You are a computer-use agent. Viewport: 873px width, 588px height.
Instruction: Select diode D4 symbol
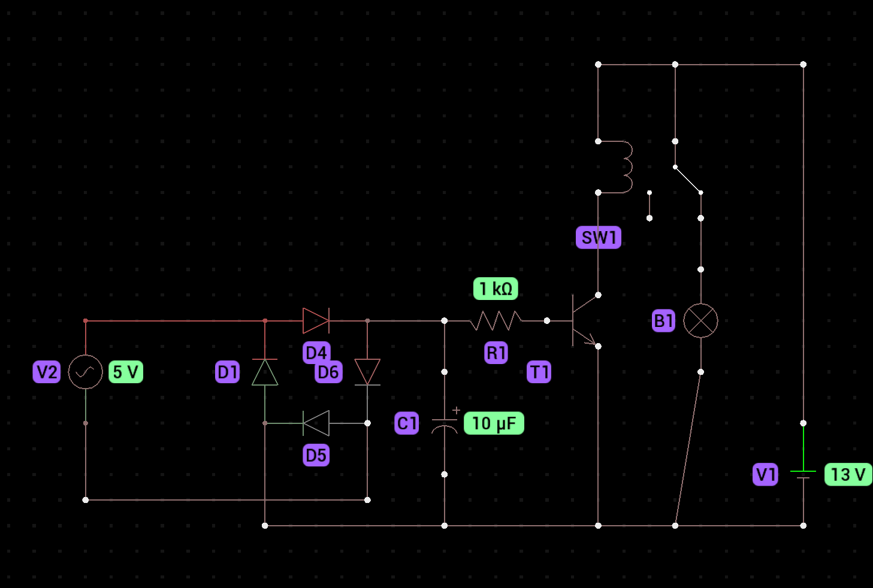(x=316, y=321)
